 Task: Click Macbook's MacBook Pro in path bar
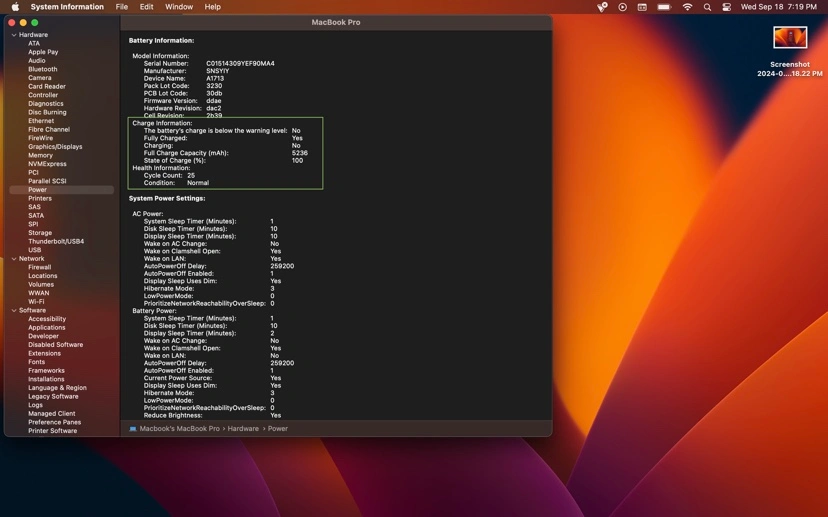[x=180, y=429]
